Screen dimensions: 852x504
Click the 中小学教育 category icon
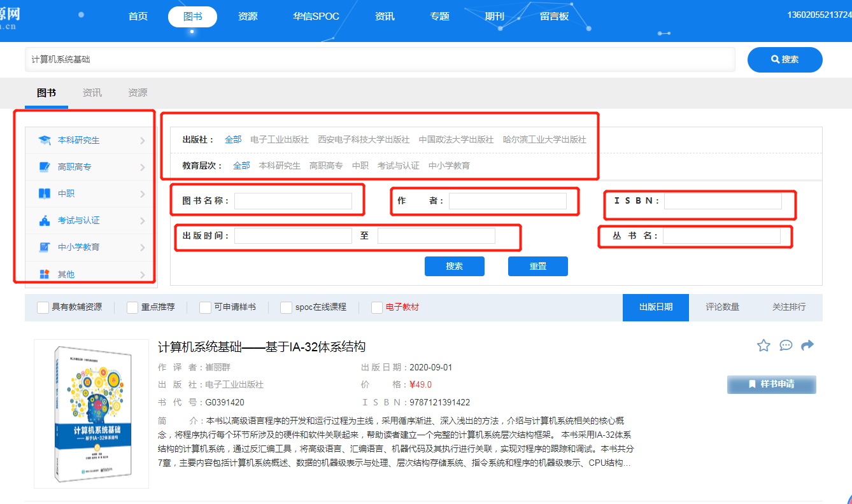(45, 247)
